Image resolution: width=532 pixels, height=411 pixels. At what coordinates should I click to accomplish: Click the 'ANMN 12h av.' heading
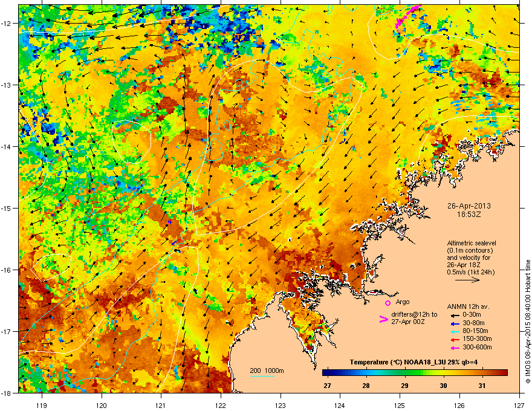[x=468, y=307]
